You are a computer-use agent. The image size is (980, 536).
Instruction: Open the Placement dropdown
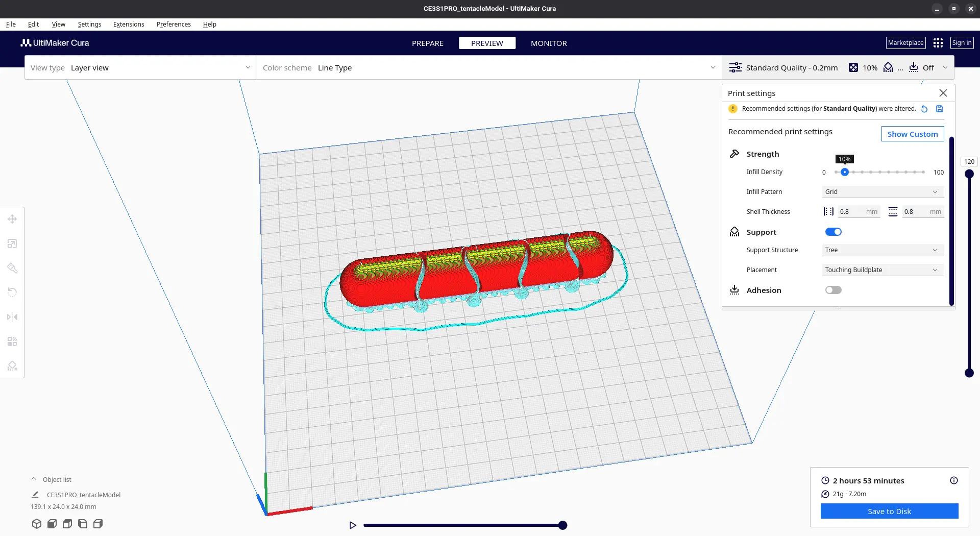point(883,270)
